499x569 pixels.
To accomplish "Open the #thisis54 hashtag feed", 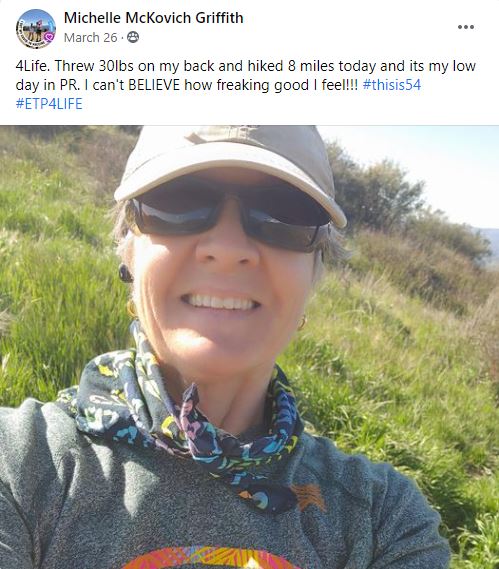I will tap(392, 85).
